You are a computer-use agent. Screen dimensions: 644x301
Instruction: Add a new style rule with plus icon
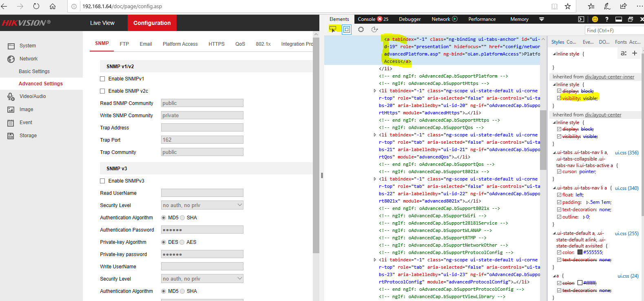(x=635, y=53)
